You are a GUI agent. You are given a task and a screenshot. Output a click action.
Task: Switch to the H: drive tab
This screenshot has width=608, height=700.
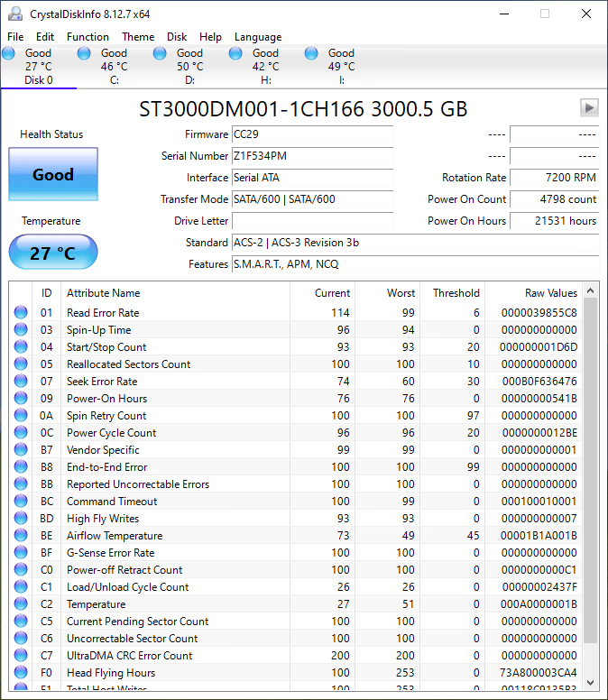coord(266,67)
